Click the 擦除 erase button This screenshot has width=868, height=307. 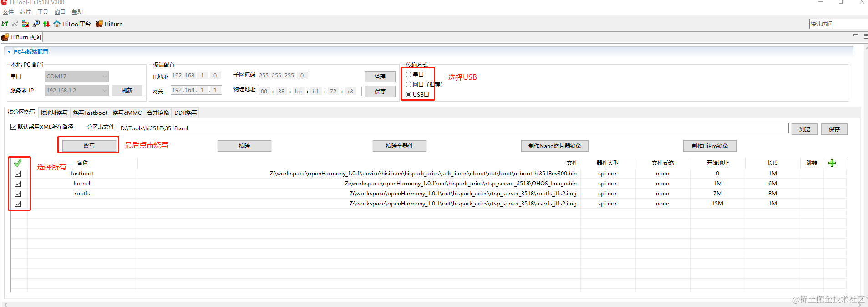coord(244,146)
